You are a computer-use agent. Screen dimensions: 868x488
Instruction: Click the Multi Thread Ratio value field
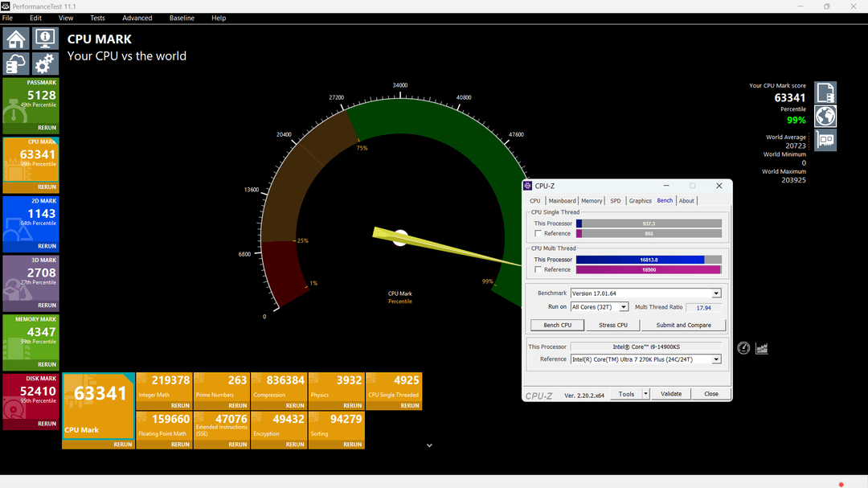tap(703, 307)
